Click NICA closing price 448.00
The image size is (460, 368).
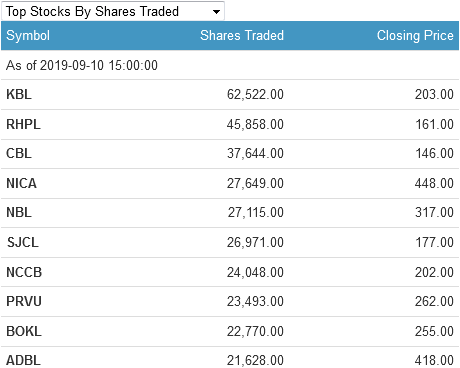tap(434, 183)
